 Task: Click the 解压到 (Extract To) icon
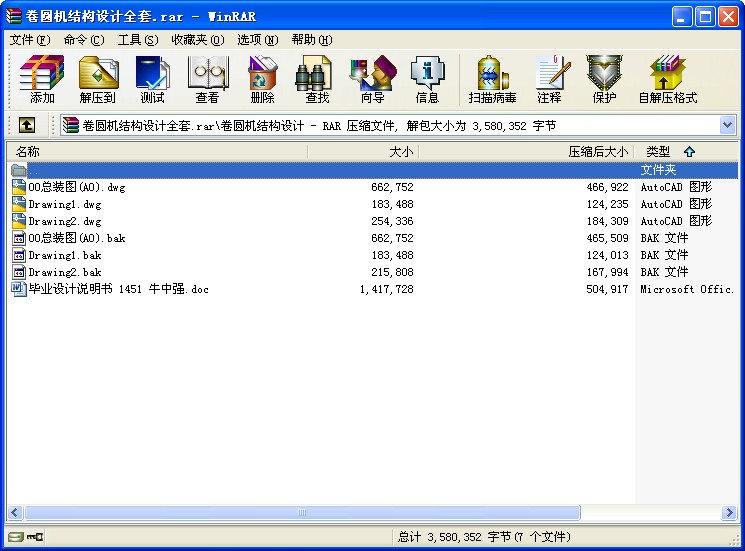[98, 79]
